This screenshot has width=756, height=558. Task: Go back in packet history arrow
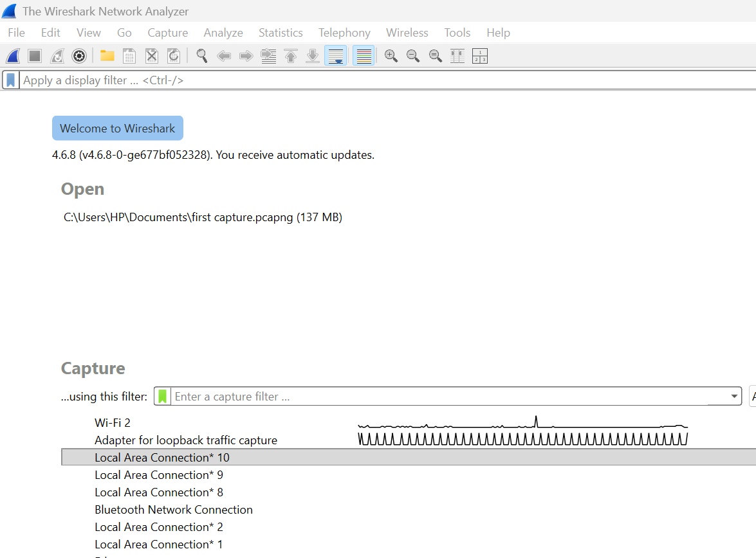(224, 56)
